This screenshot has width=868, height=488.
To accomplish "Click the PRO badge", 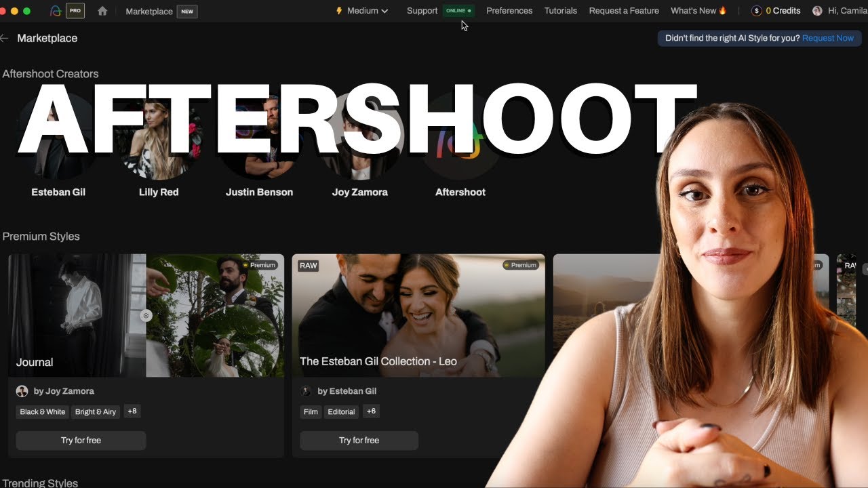I will coord(75,11).
